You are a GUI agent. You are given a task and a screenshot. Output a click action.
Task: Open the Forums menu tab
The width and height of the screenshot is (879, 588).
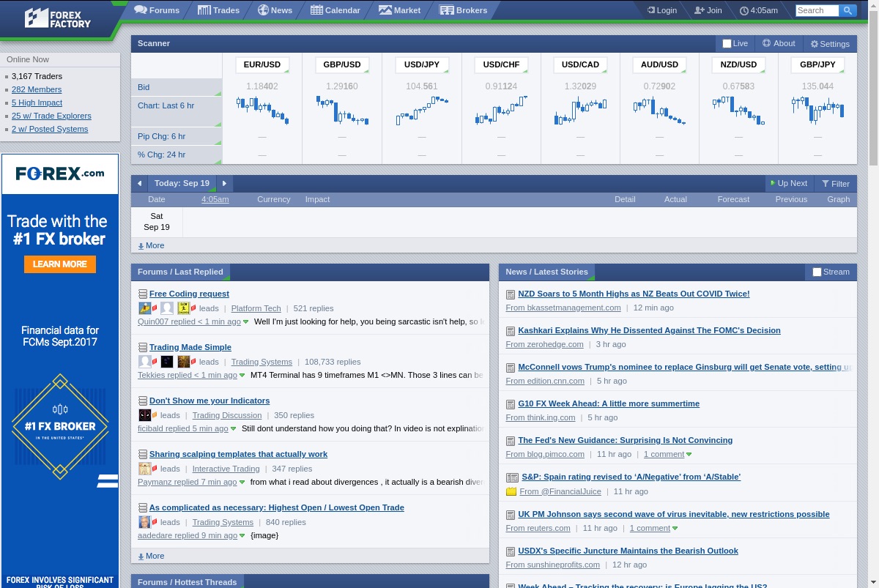click(x=157, y=10)
